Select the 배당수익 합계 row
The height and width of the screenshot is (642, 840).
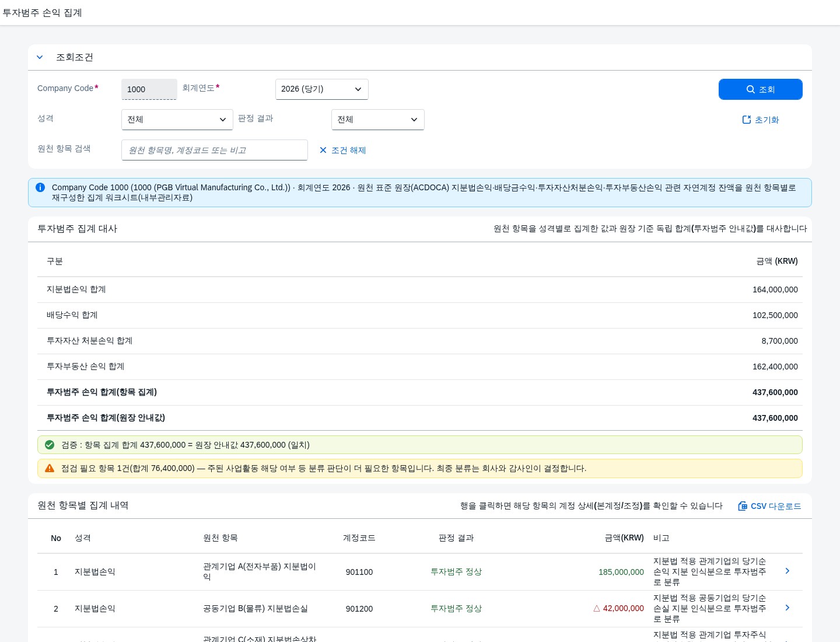pyautogui.click(x=420, y=315)
